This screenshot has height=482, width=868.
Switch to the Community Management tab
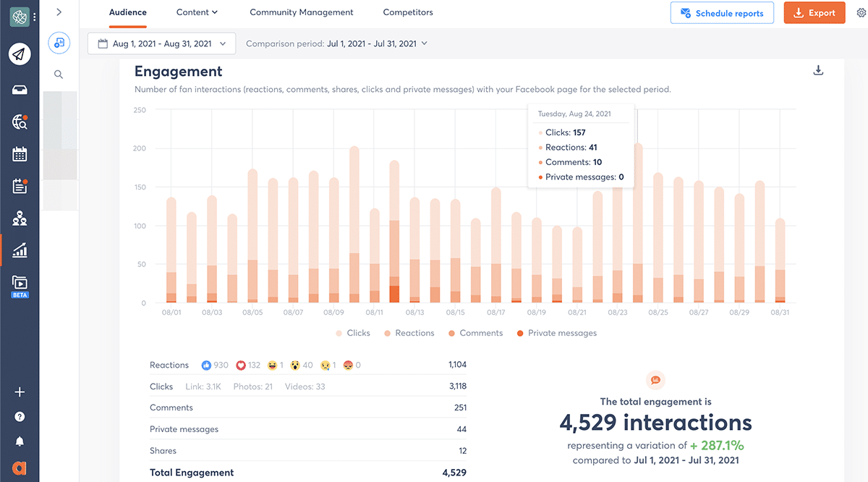(x=301, y=12)
